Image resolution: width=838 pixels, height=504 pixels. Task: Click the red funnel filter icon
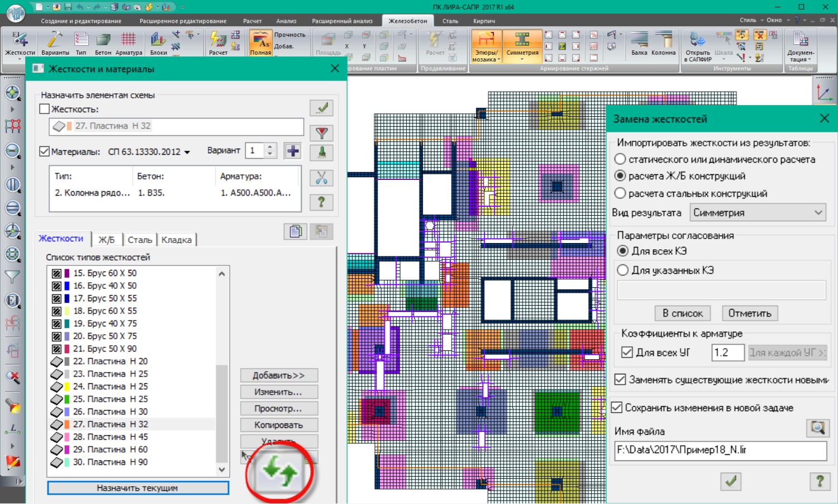[x=321, y=133]
